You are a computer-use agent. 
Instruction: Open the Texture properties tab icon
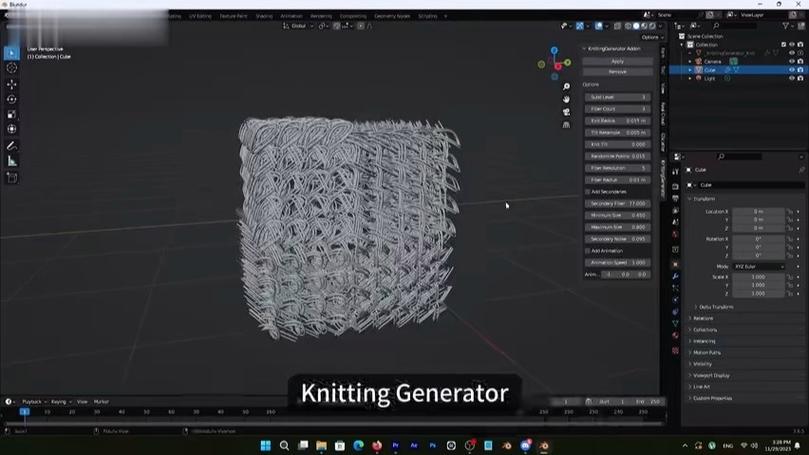pyautogui.click(x=675, y=350)
